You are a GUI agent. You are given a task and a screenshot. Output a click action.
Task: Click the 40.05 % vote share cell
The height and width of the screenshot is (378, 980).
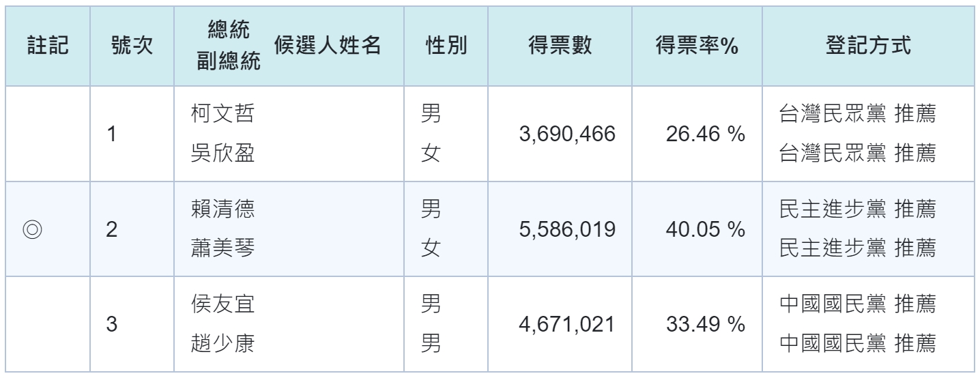pyautogui.click(x=705, y=229)
